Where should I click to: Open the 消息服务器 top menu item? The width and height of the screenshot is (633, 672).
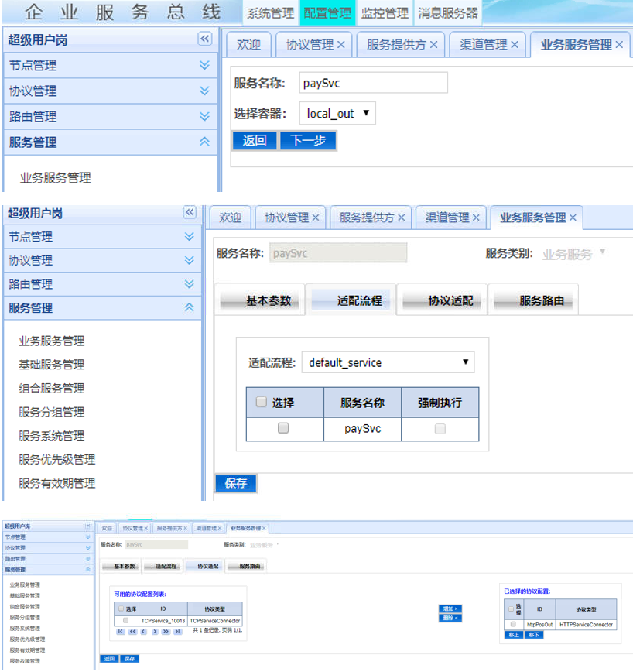tap(447, 13)
